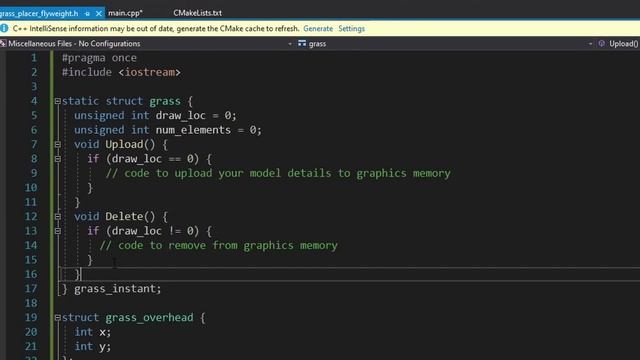
Task: Click 'draw_loc' in the line 5 declaration
Action: 180,116
